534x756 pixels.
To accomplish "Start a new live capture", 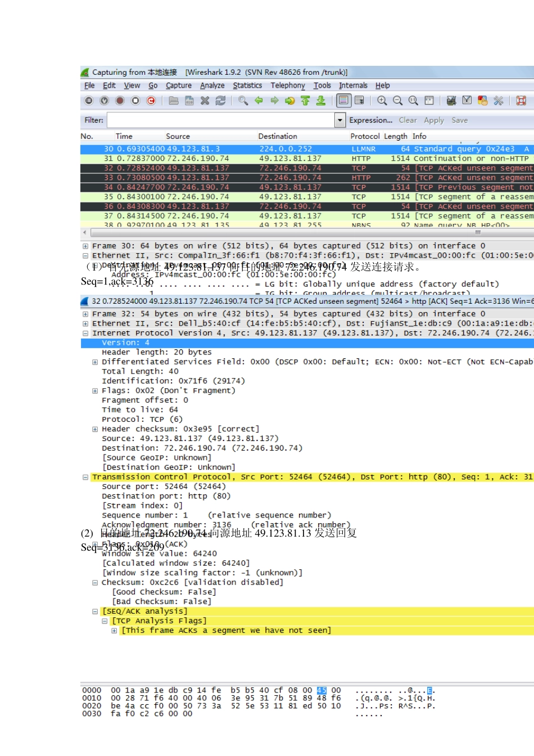I will (120, 101).
